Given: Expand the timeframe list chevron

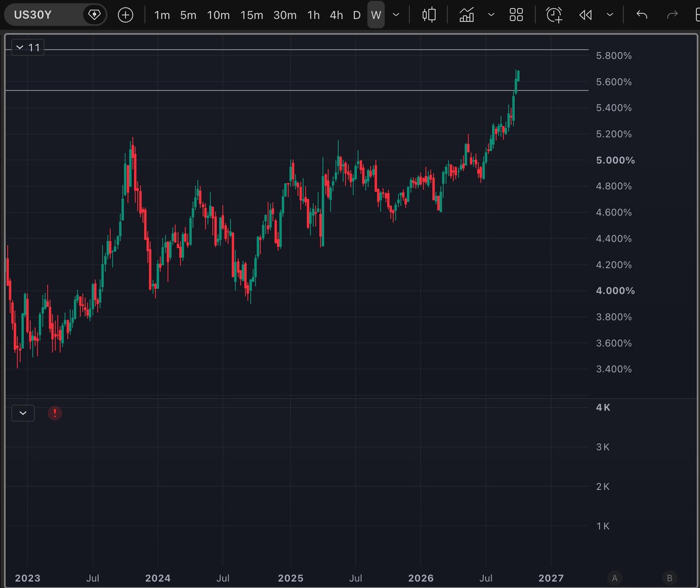Looking at the screenshot, I should (396, 15).
